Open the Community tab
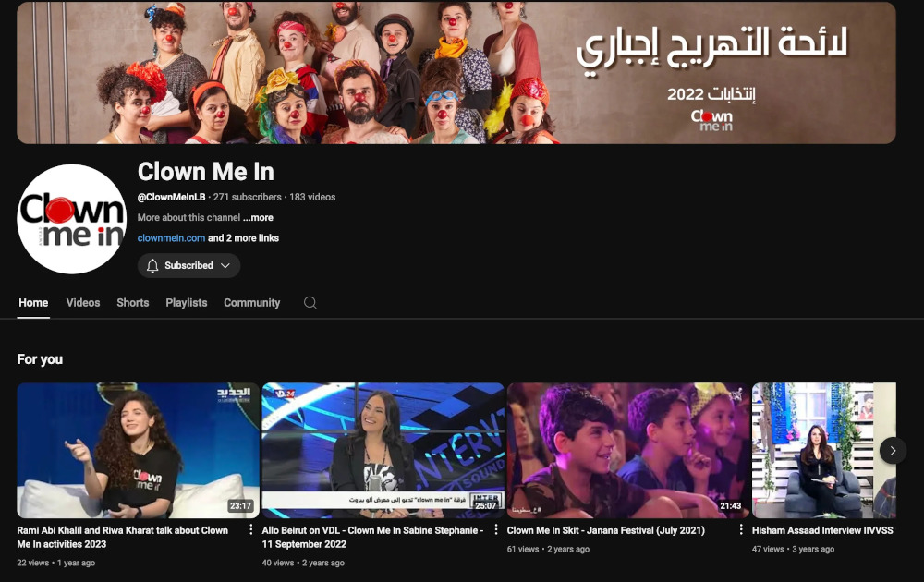 (x=251, y=303)
